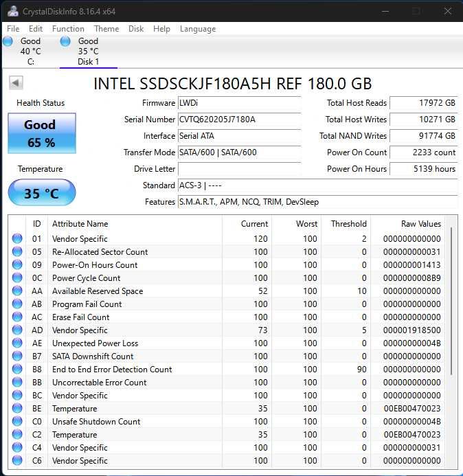Click status orb for Erase Fail Count
Image resolution: width=463 pixels, height=476 pixels.
pyautogui.click(x=17, y=317)
